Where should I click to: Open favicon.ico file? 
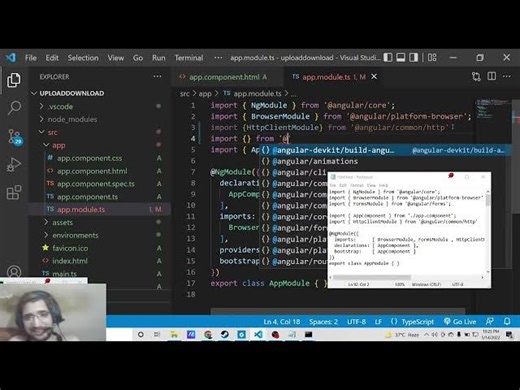click(x=99, y=248)
